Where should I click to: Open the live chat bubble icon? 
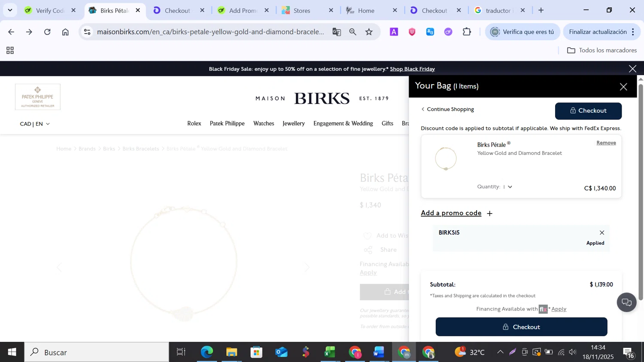(627, 302)
